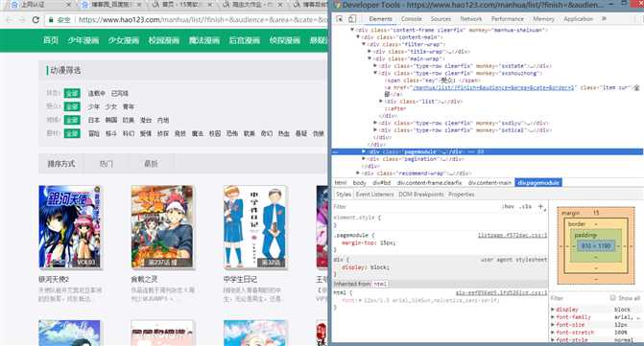644x346 pixels.
Task: Sort the comic list by 最新
Action: coord(151,164)
